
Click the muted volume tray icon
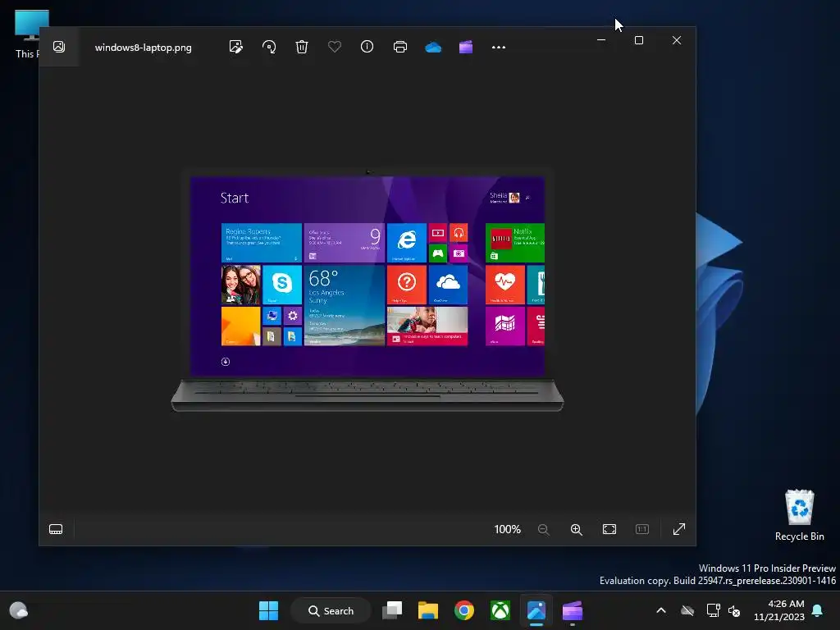pyautogui.click(x=734, y=610)
